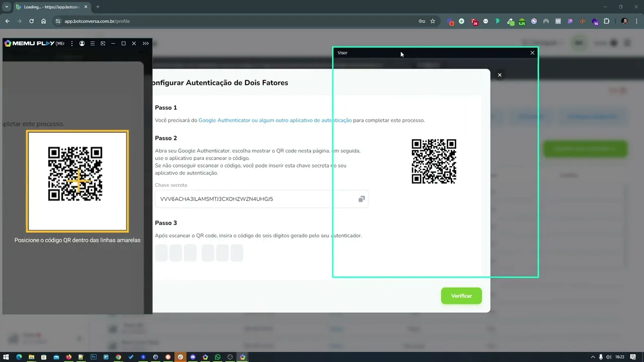This screenshot has width=644, height=362.
Task: Open the password manager key icon
Action: [422, 21]
